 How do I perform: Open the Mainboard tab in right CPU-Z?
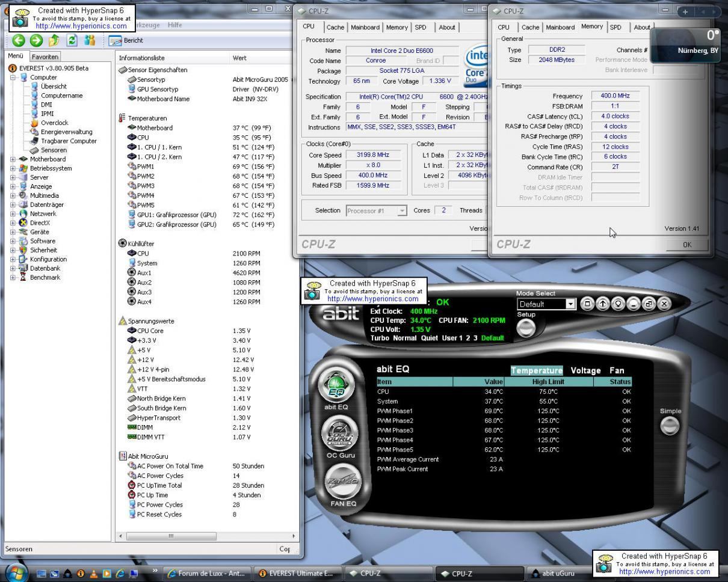coord(560,27)
